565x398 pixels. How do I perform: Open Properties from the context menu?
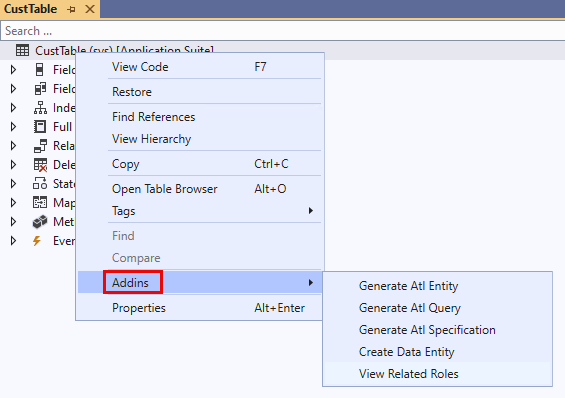tap(200, 308)
